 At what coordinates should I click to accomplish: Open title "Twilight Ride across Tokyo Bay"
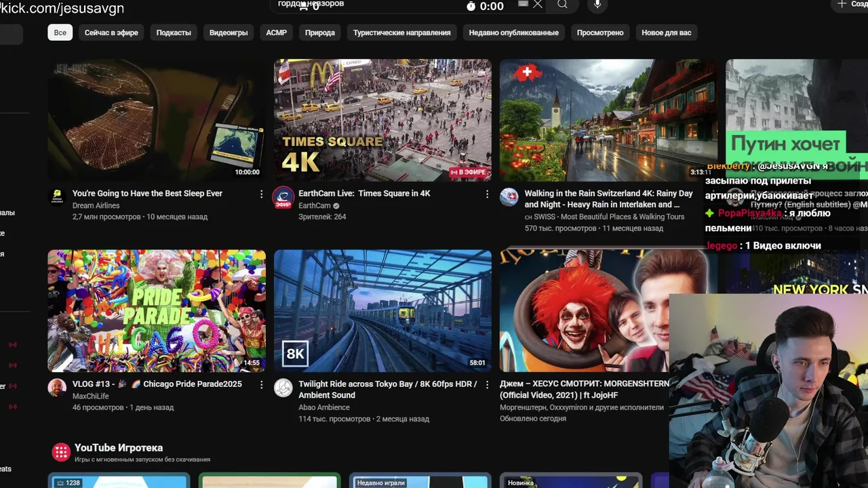coord(387,389)
